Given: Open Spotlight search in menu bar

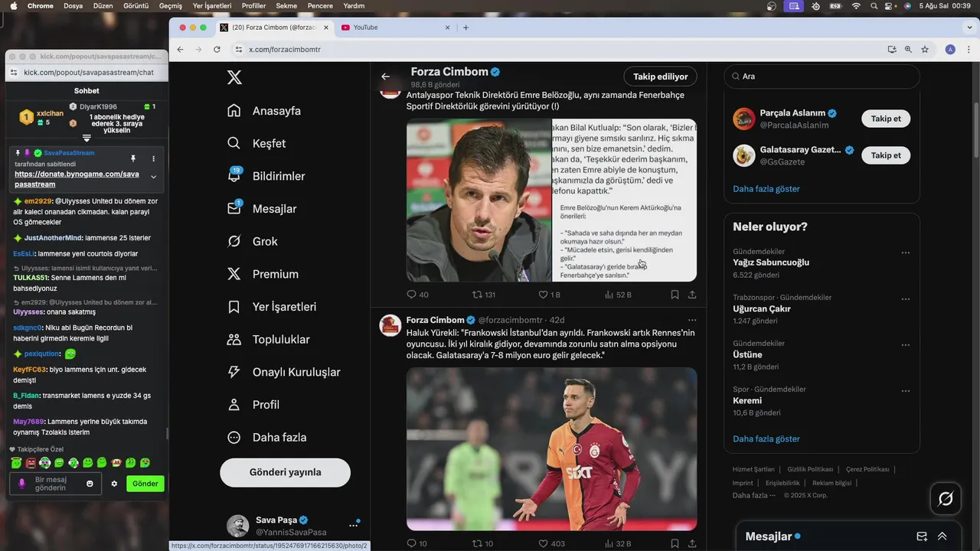Looking at the screenshot, I should point(874,5).
